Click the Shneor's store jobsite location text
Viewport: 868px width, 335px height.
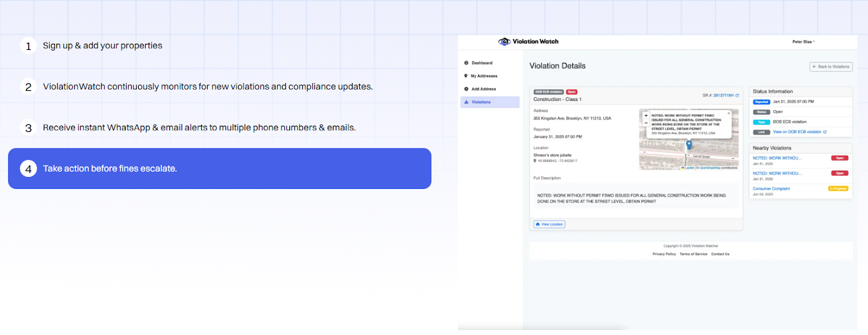[552, 155]
